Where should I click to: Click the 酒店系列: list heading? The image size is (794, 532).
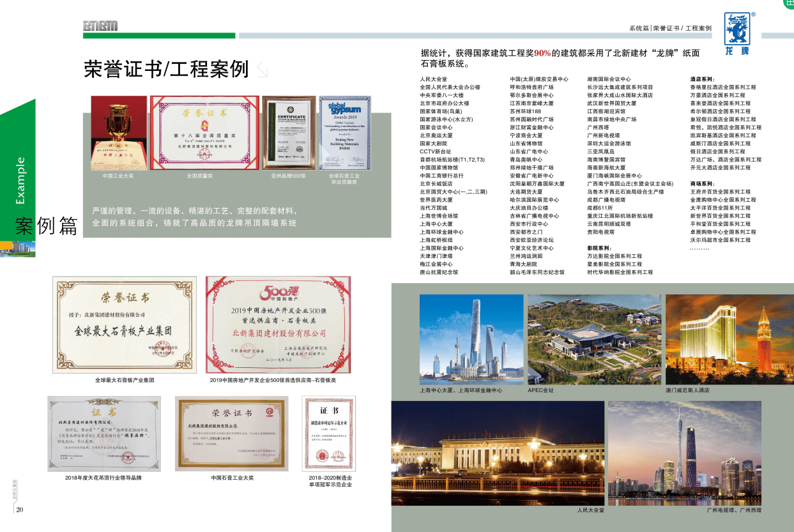tap(703, 79)
